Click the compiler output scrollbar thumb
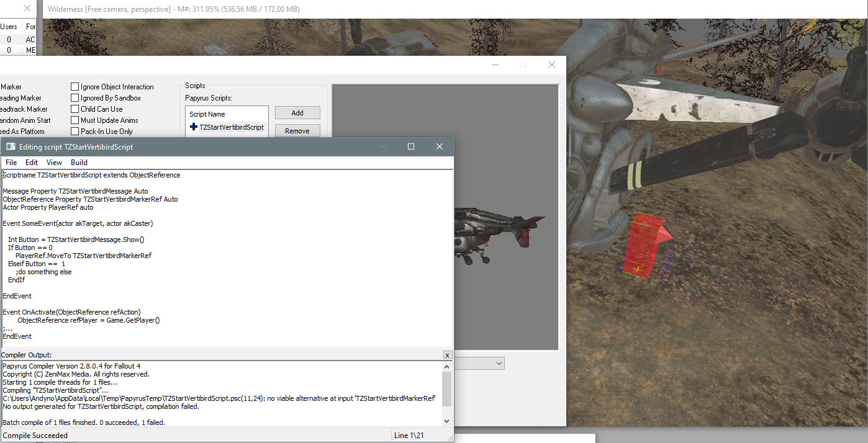The height and width of the screenshot is (443, 868). [447, 388]
